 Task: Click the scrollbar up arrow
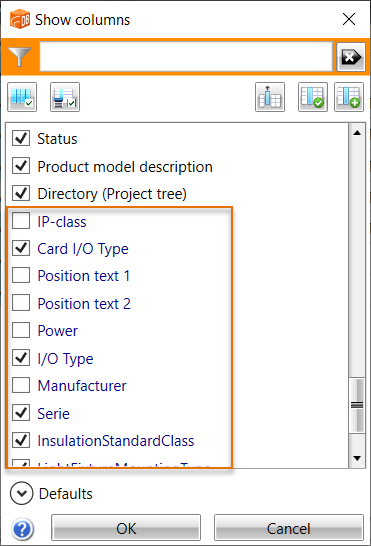pyautogui.click(x=357, y=133)
